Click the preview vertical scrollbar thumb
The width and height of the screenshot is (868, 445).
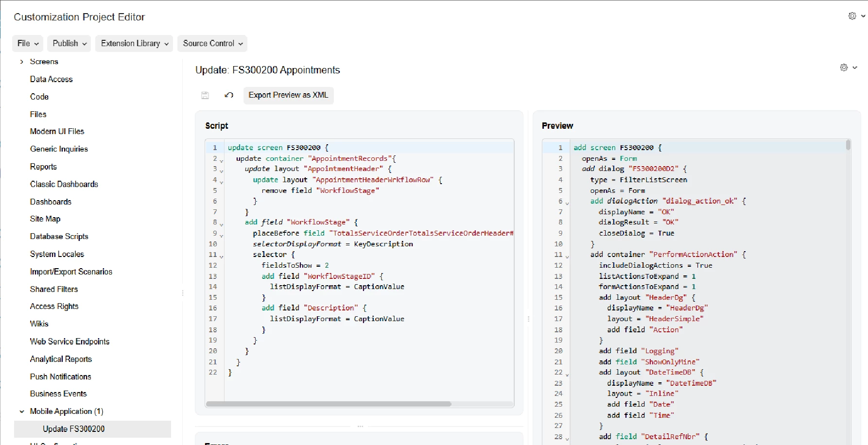(848, 145)
